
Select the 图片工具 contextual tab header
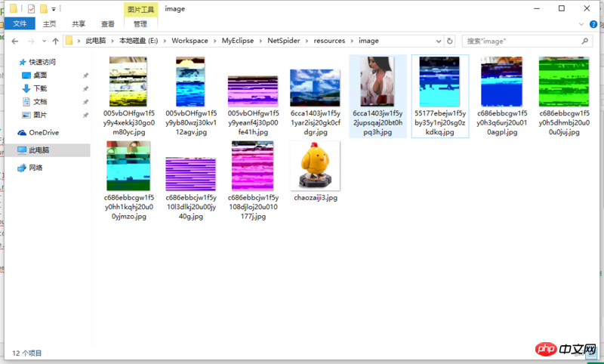tap(141, 9)
